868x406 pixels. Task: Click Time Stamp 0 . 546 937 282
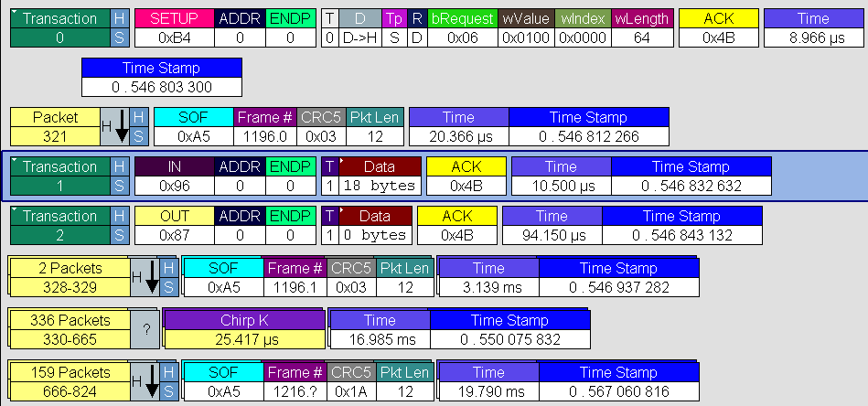click(619, 278)
